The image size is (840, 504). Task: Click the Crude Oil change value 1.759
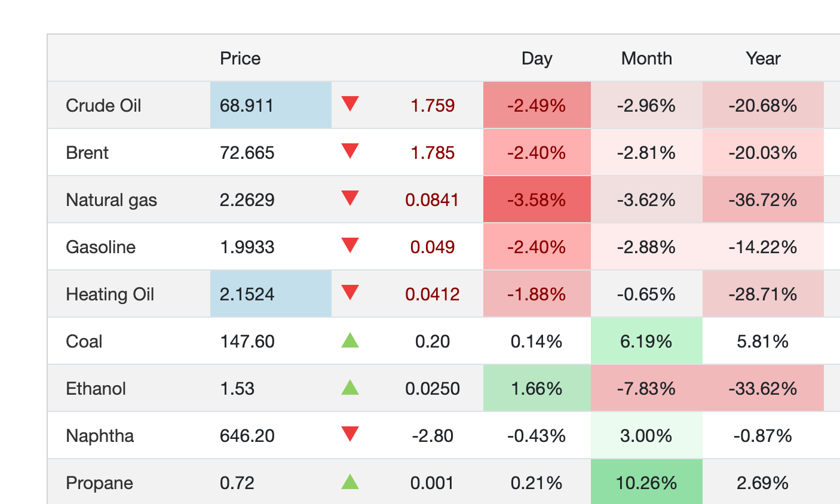tap(433, 106)
